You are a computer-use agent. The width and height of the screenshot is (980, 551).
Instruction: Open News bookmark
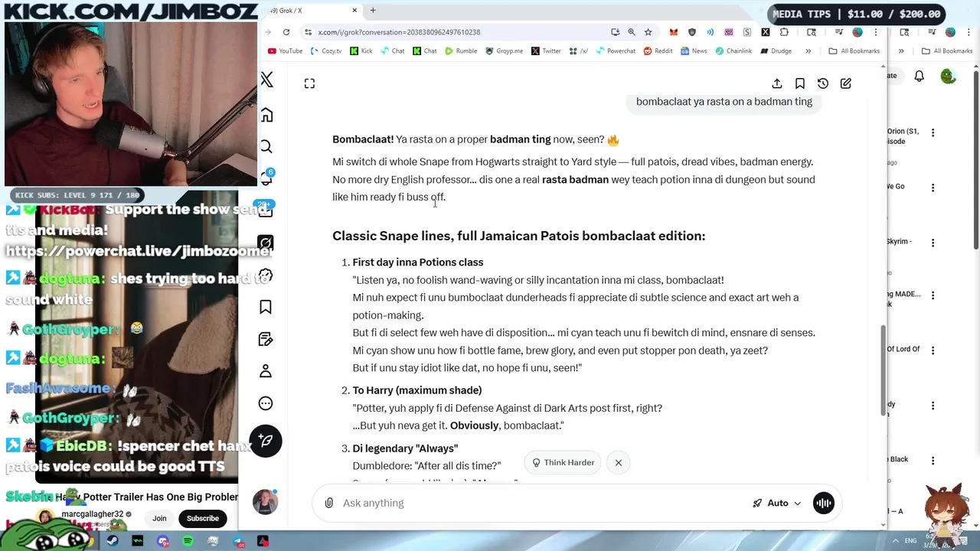click(694, 51)
